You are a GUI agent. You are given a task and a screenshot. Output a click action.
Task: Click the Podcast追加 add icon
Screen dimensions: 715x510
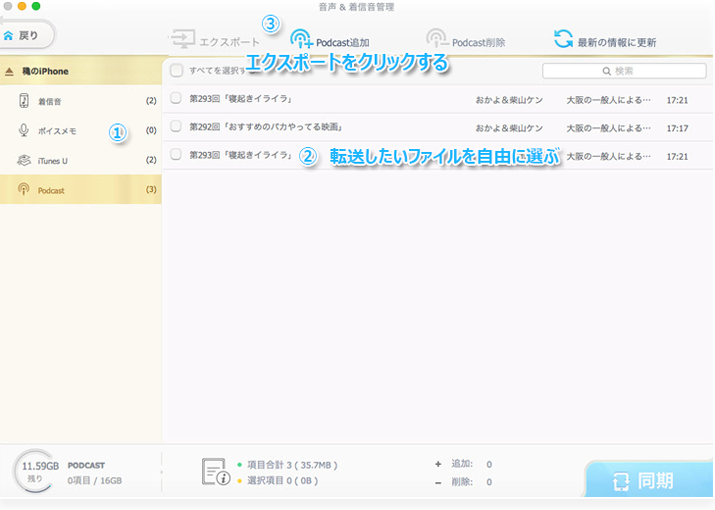click(x=301, y=41)
